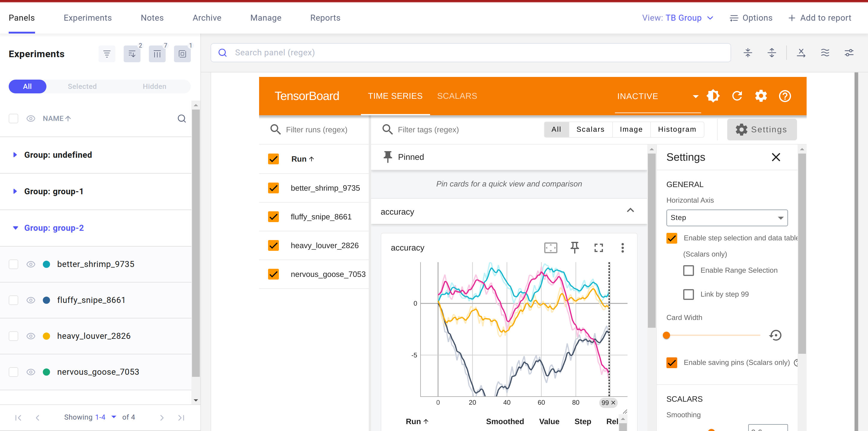Screen dimensions: 868x431
Task: Toggle TensorBoard dark mode icon
Action: coord(713,96)
